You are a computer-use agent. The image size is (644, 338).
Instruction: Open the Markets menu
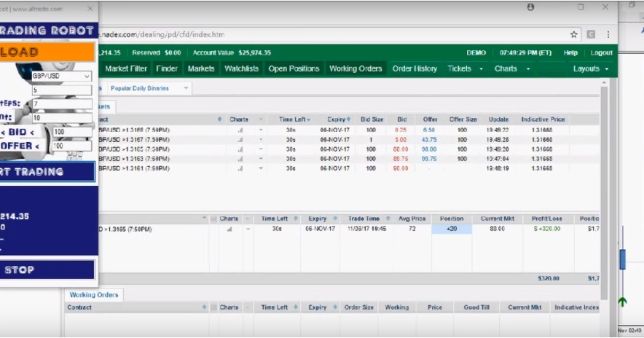tap(201, 69)
